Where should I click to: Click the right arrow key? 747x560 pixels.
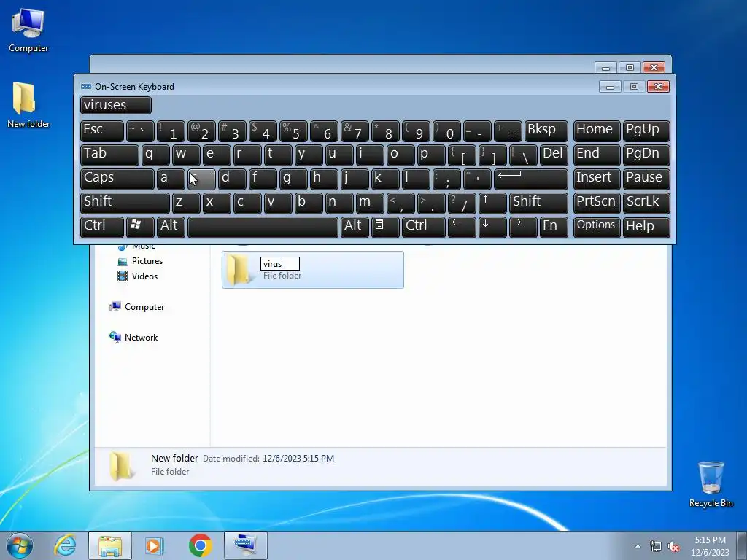coord(522,227)
